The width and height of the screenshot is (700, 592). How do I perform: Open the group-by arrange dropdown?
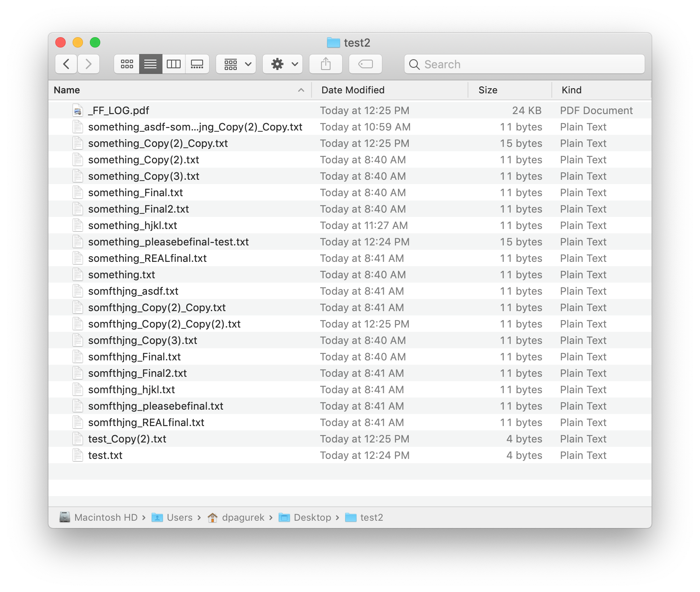pyautogui.click(x=236, y=64)
